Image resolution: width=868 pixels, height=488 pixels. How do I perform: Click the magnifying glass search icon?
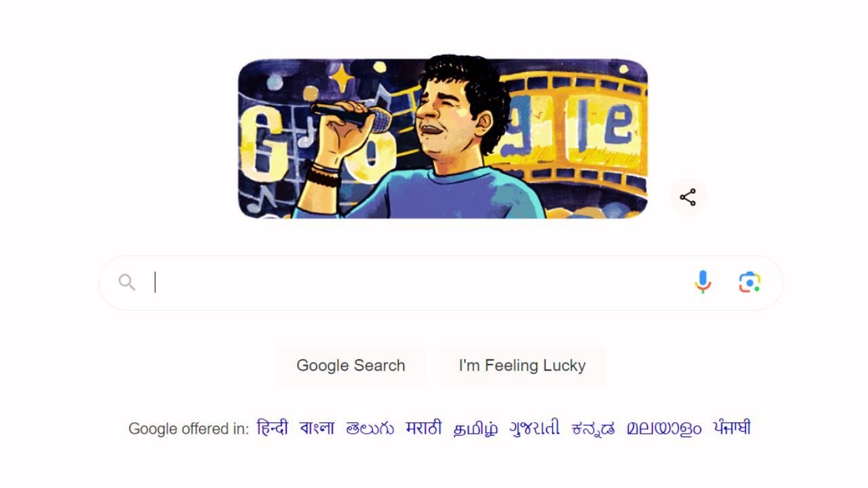click(x=127, y=282)
